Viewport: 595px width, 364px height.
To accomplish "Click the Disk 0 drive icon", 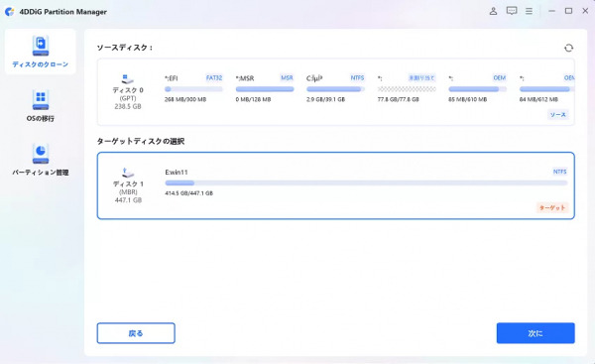I will [x=128, y=79].
